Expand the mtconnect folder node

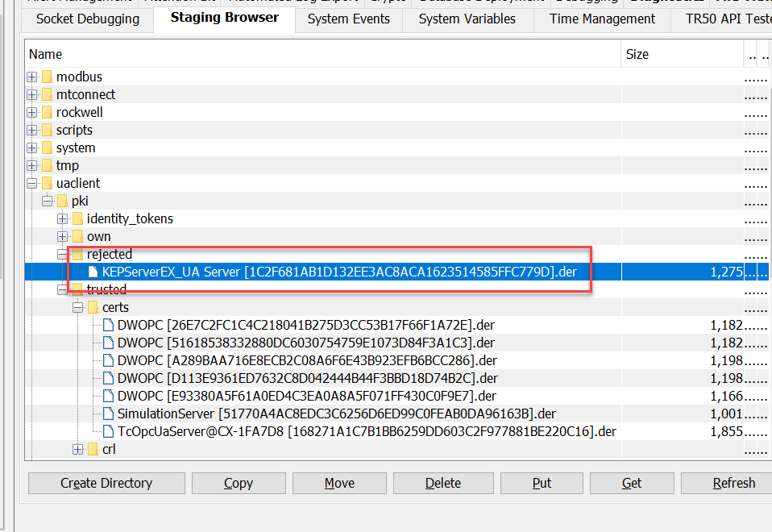32,94
